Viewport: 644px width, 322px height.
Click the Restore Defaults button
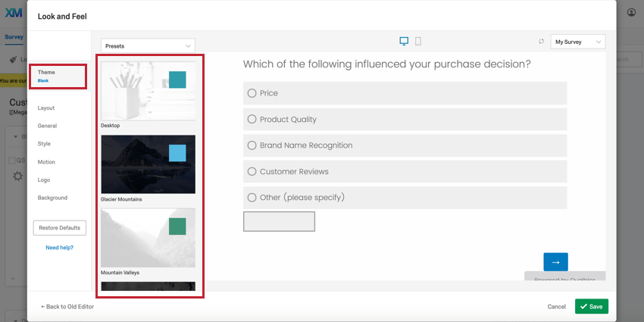tap(60, 227)
